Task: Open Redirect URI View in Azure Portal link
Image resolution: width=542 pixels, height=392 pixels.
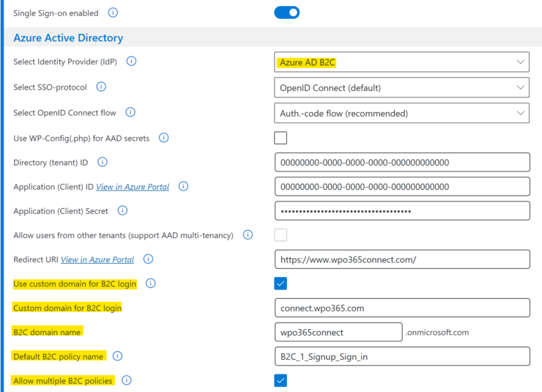Action: click(97, 259)
